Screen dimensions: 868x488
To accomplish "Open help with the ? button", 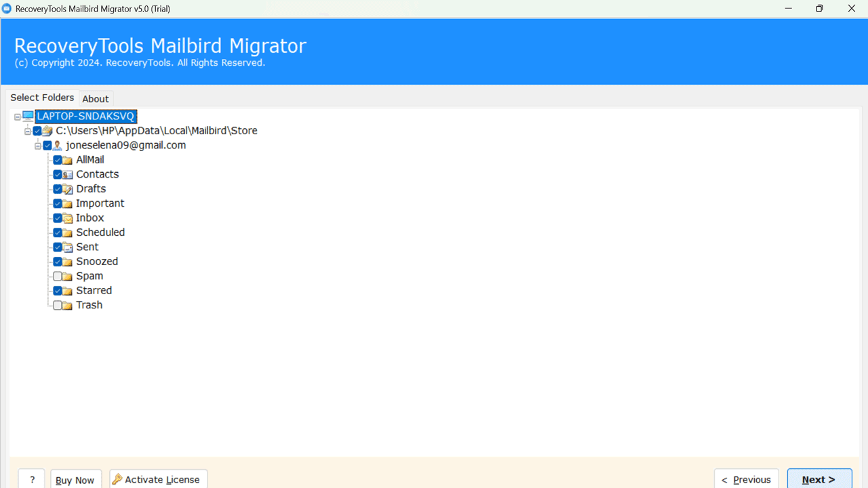I will point(31,479).
